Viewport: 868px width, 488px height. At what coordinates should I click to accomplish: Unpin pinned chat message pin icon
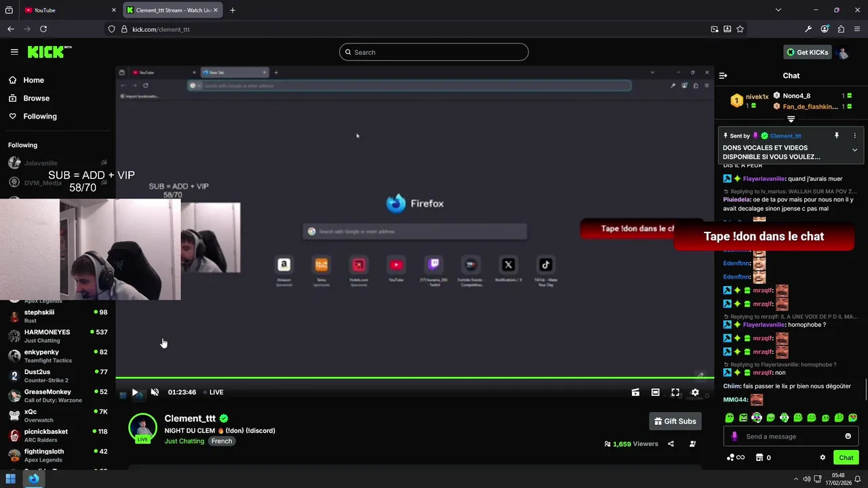pyautogui.click(x=837, y=136)
